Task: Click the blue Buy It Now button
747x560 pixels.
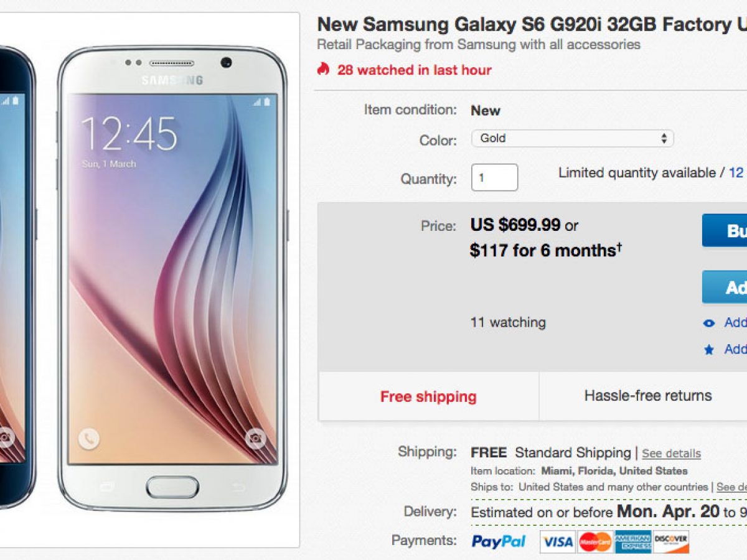Action: point(725,231)
